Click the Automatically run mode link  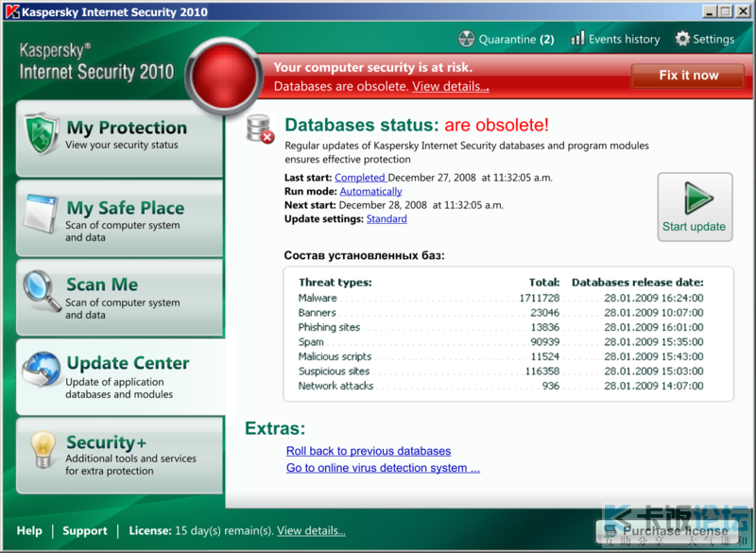pos(370,191)
